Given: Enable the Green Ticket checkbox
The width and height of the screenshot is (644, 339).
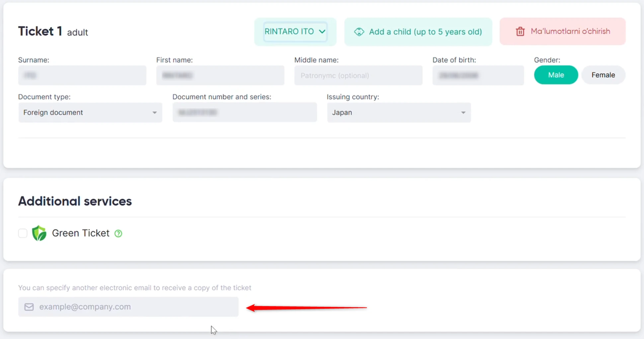Looking at the screenshot, I should (23, 233).
